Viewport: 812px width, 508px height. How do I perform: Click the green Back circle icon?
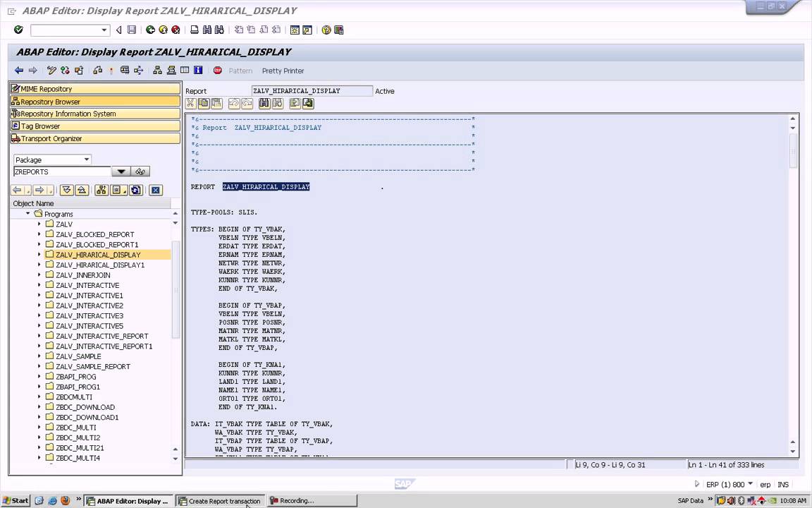150,30
